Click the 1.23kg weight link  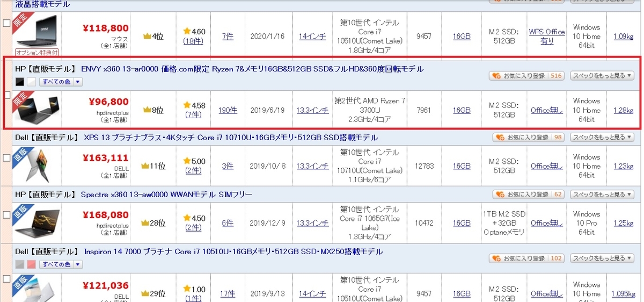coord(623,166)
